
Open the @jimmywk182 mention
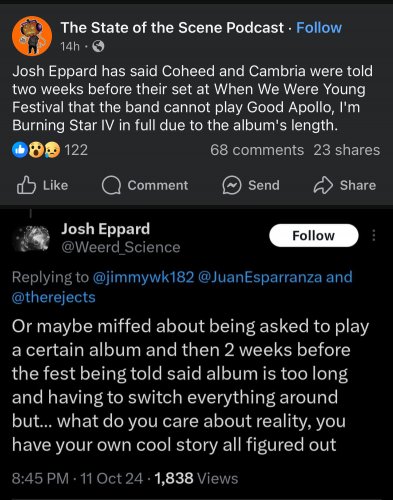click(143, 277)
